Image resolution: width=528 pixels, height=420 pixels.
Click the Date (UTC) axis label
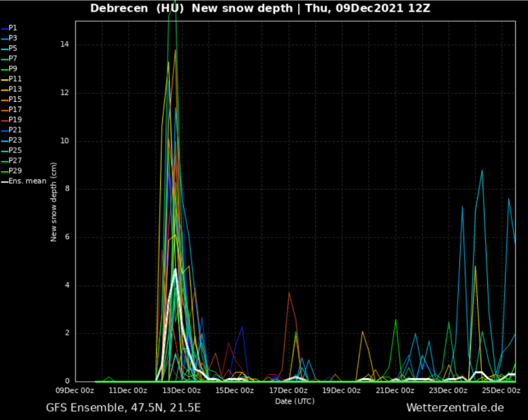click(294, 401)
